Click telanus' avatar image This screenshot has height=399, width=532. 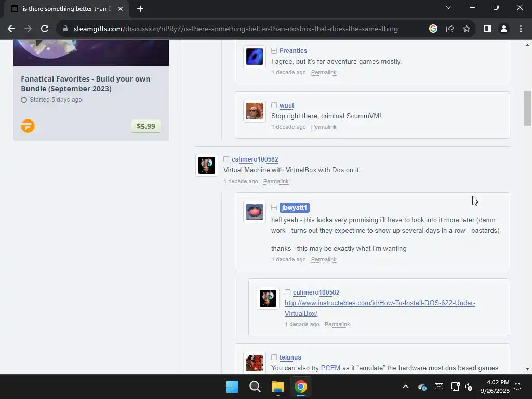point(255,363)
